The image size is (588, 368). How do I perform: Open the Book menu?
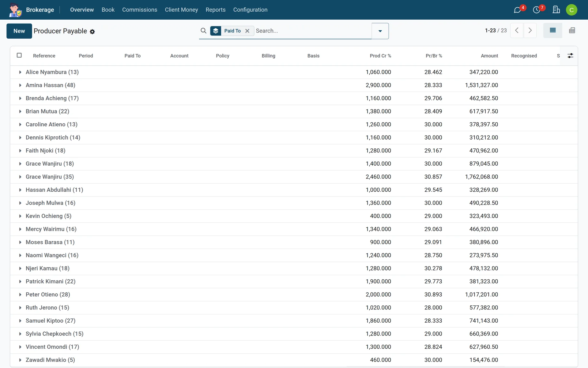click(108, 10)
